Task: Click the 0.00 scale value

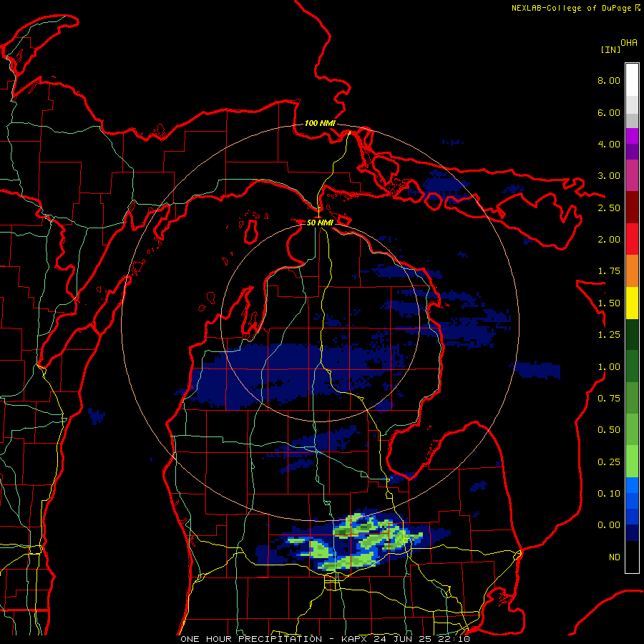Action: tap(609, 525)
